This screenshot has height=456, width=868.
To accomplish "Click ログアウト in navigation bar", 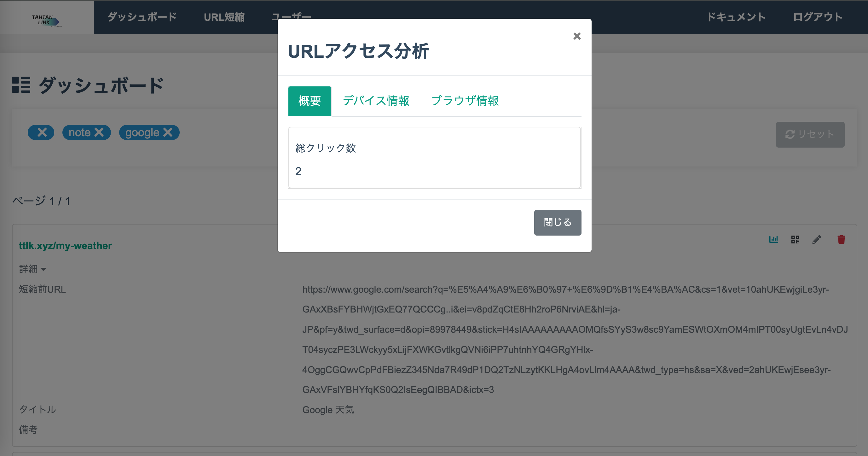I will (x=818, y=17).
